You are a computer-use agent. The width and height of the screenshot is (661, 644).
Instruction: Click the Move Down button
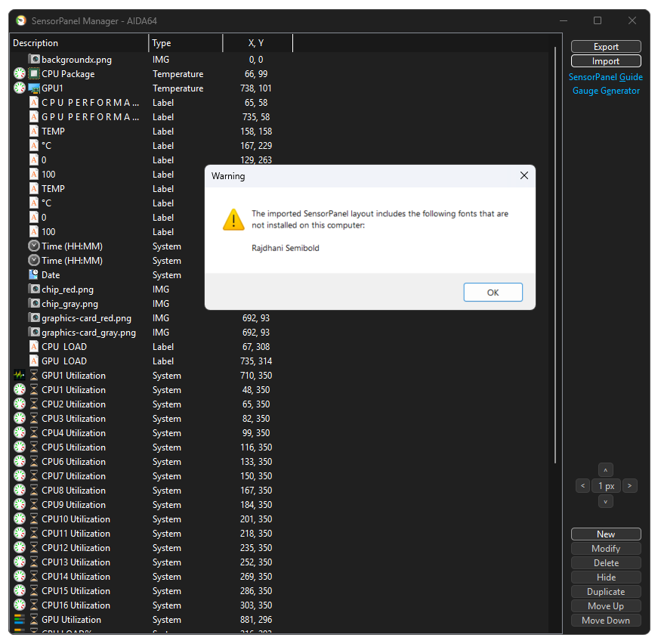(606, 620)
